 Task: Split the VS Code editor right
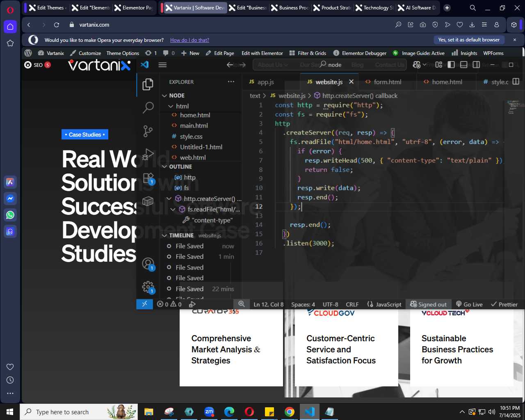pos(516,82)
